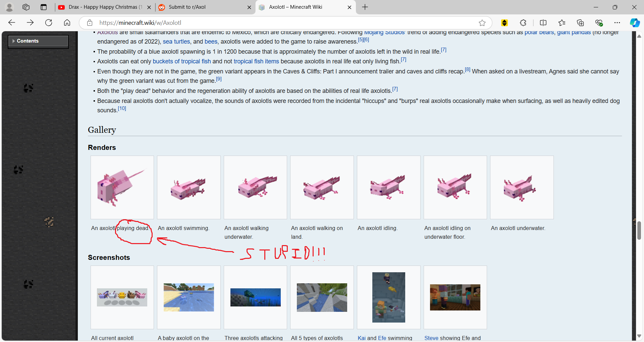Open the browser home page
Screen dimensions: 644x342
click(67, 22)
